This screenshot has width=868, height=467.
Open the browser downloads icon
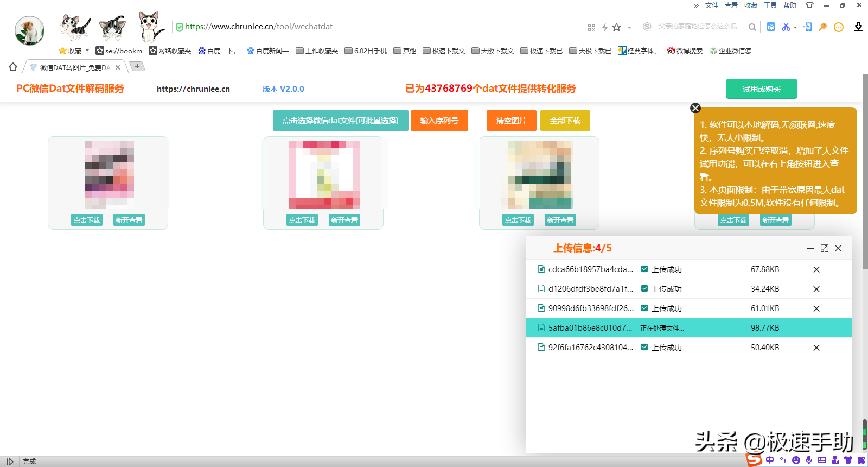click(858, 27)
